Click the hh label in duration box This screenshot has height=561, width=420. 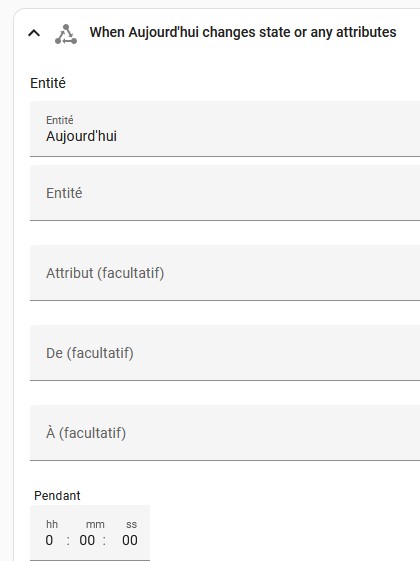pos(52,524)
